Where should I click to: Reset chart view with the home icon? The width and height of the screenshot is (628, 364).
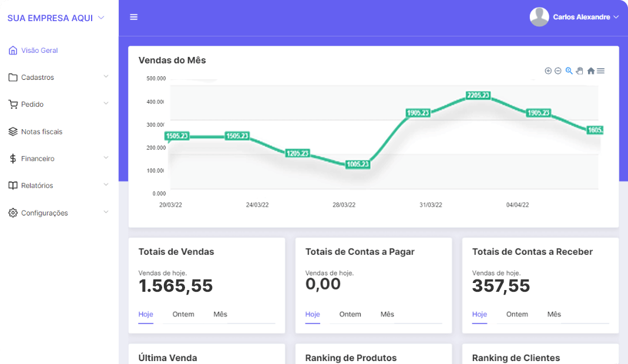(x=590, y=70)
